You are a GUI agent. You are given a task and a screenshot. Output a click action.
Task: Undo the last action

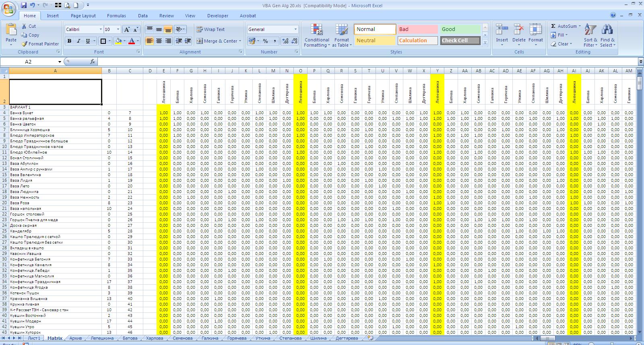pyautogui.click(x=32, y=5)
